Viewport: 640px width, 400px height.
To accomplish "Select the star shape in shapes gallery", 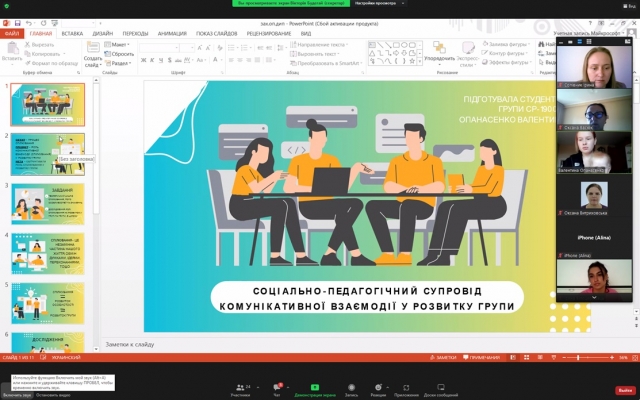I will (x=412, y=61).
